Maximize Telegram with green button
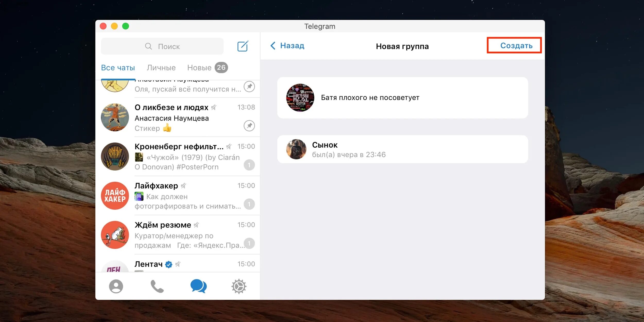Image resolution: width=644 pixels, height=322 pixels. pyautogui.click(x=125, y=26)
